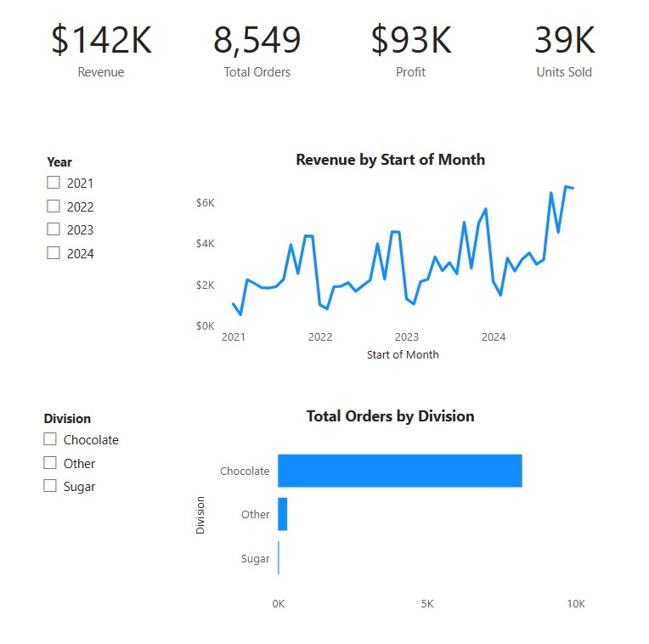Check the Sugar division checkbox

pyautogui.click(x=50, y=486)
